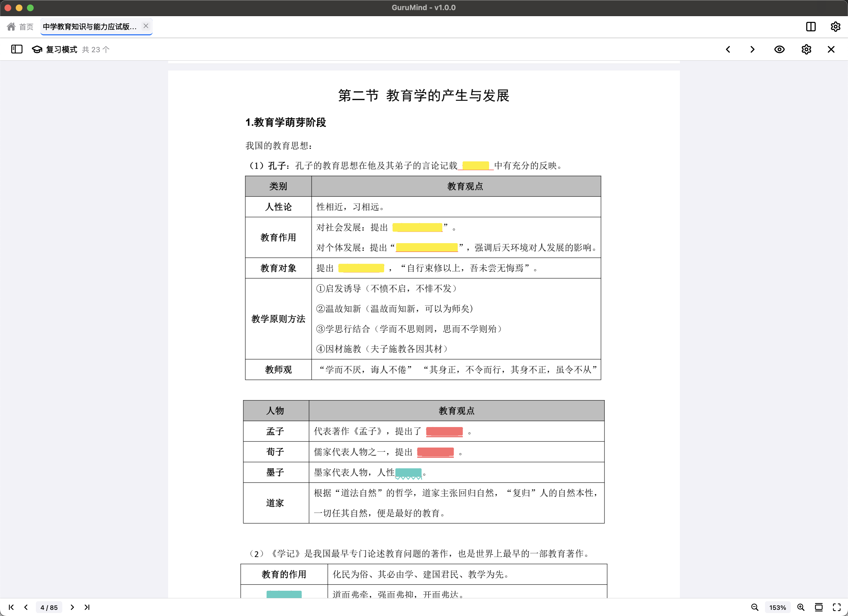The image size is (848, 616).
Task: Reveal the yellow hidden blank after 言论记载
Action: [476, 165]
